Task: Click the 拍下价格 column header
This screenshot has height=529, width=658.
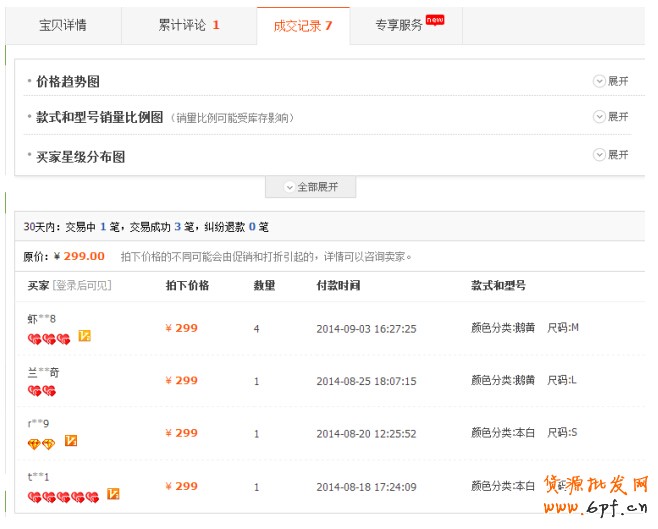Action: coord(187,286)
